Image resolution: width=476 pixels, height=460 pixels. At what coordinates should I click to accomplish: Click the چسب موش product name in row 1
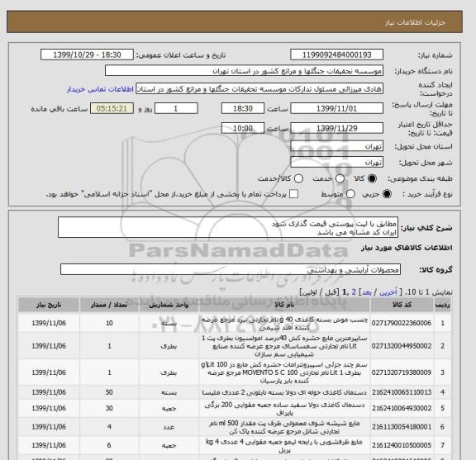[284, 324]
